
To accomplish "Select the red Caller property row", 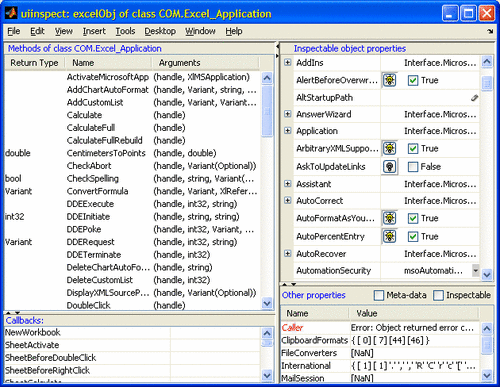I will (380, 328).
